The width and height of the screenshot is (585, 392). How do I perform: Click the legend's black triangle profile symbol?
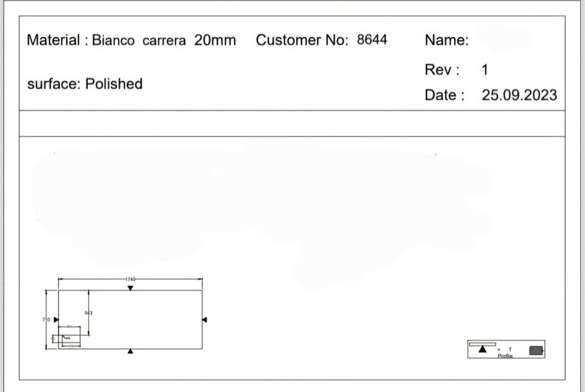pyautogui.click(x=483, y=349)
